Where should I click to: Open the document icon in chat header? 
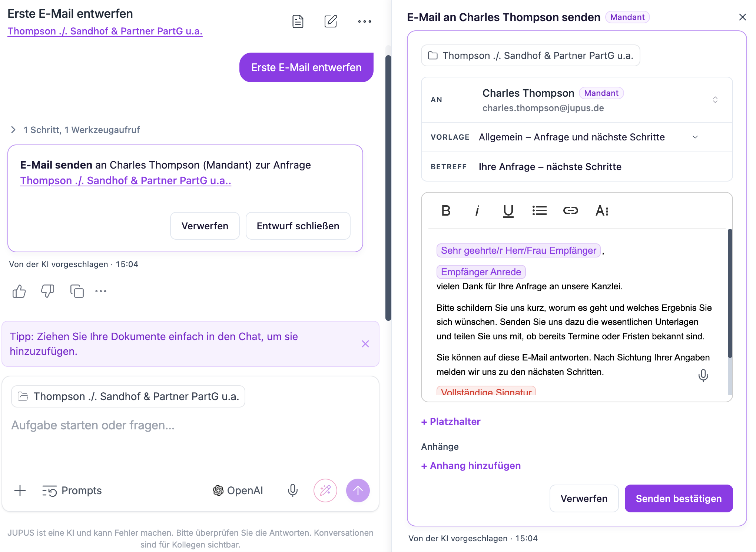tap(298, 21)
